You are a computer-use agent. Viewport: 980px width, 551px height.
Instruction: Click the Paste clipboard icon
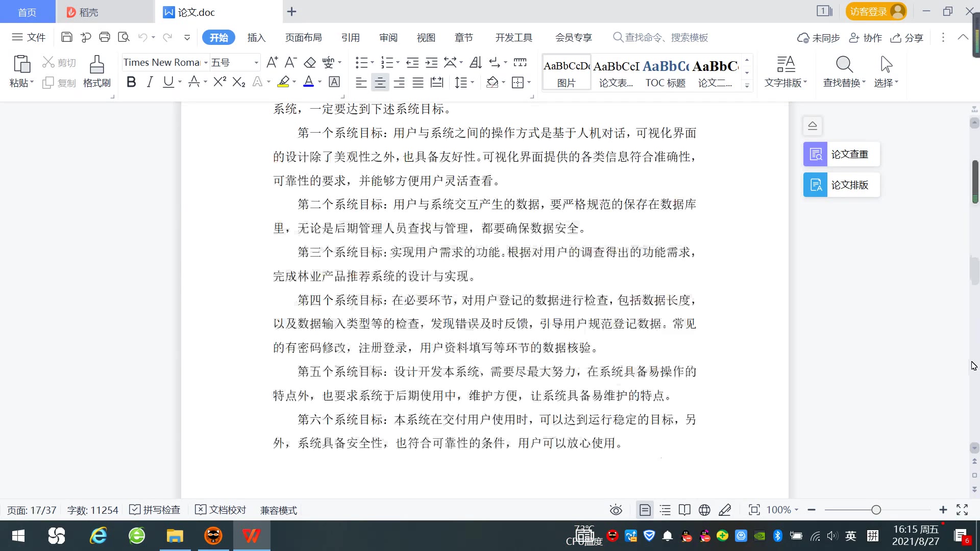point(21,64)
